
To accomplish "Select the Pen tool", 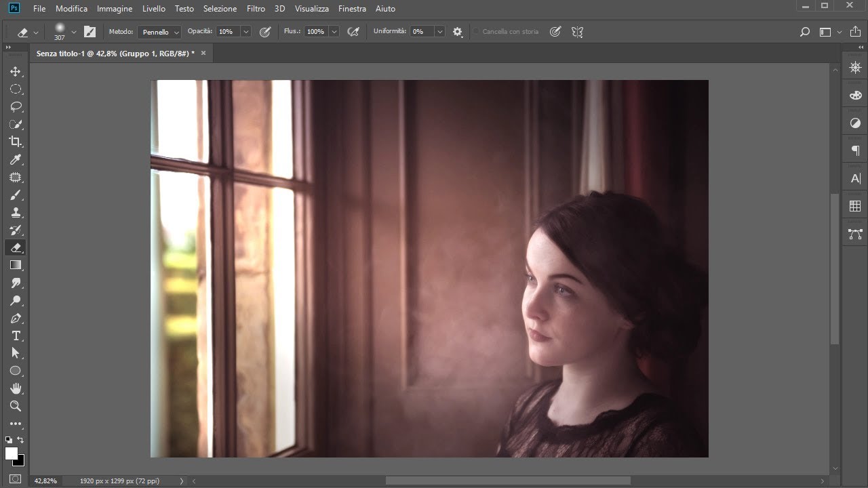I will (16, 318).
